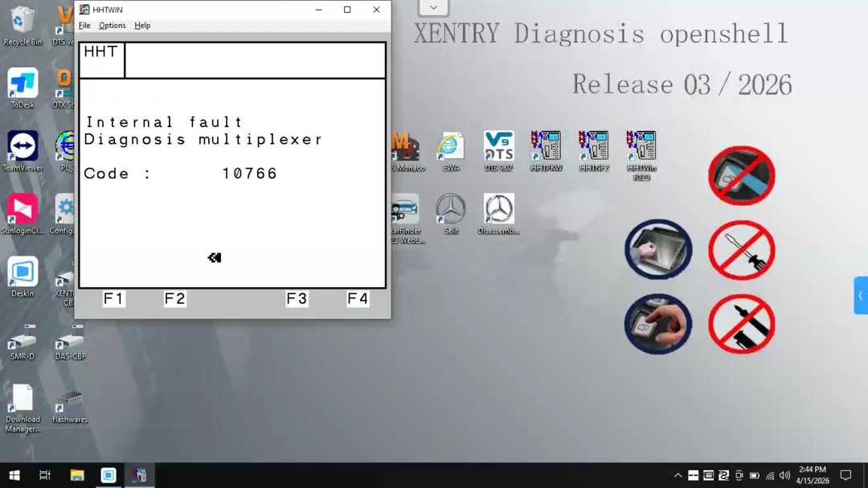868x488 pixels.
Task: Select the 'Internal fault' message line
Action: coord(164,122)
